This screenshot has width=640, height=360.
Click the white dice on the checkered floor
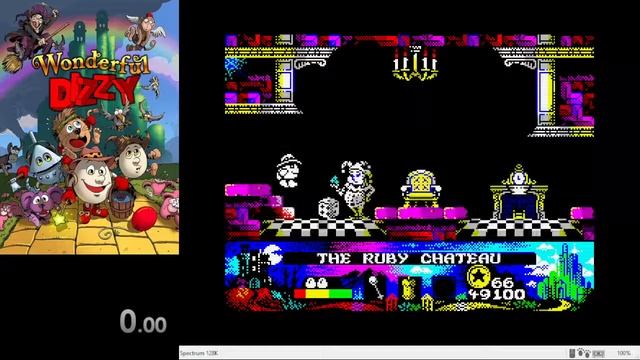pyautogui.click(x=329, y=208)
